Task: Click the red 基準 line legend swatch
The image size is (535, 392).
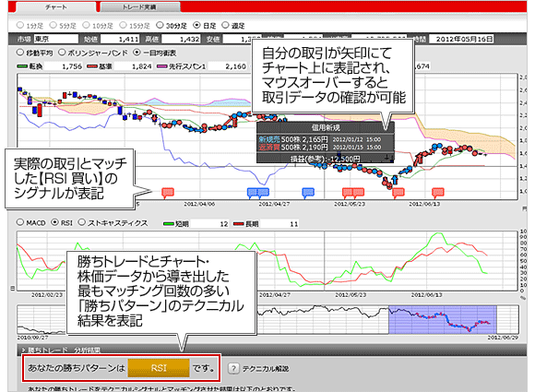Action: click(x=92, y=66)
